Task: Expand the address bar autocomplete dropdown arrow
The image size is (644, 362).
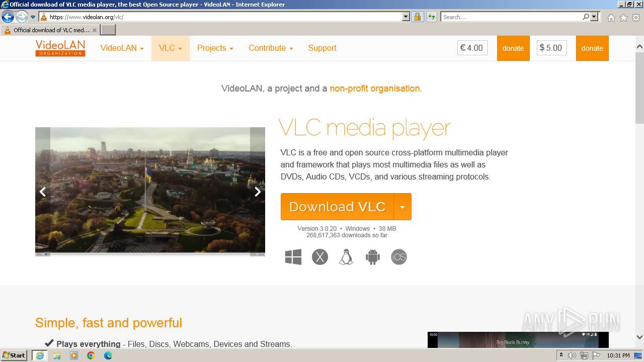Action: point(406,17)
